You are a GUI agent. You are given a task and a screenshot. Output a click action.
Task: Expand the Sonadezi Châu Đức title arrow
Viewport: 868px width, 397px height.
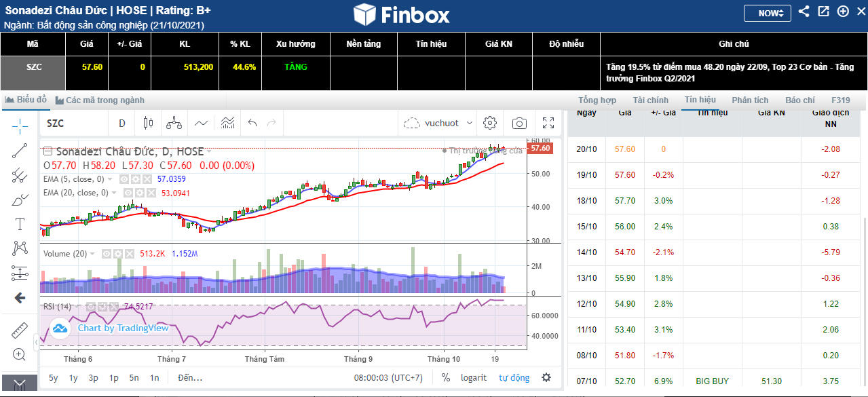(208, 151)
